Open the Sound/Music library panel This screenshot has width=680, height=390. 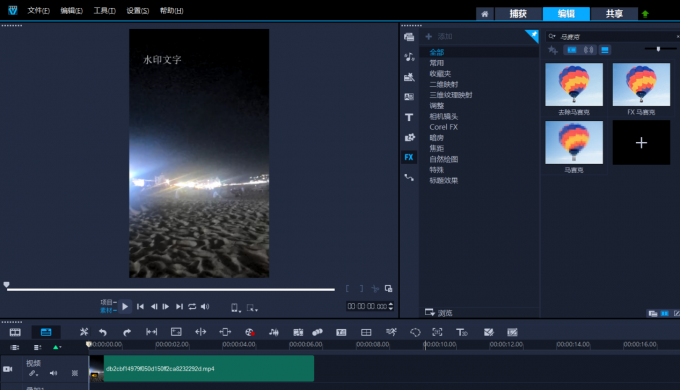coord(409,57)
